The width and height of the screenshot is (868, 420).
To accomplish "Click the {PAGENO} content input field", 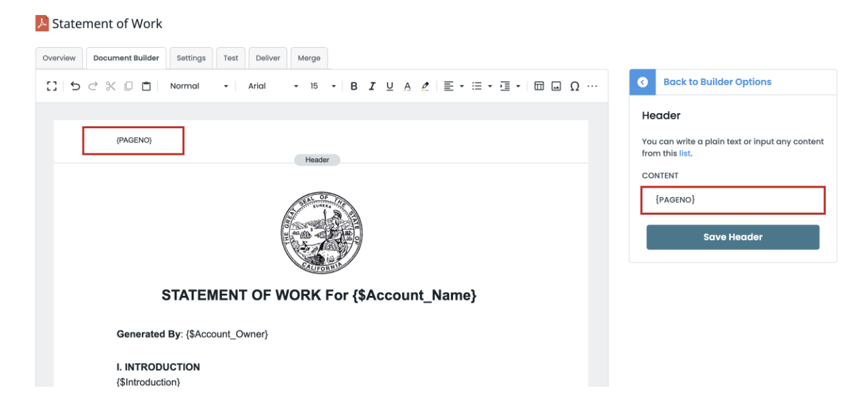I will (x=732, y=200).
